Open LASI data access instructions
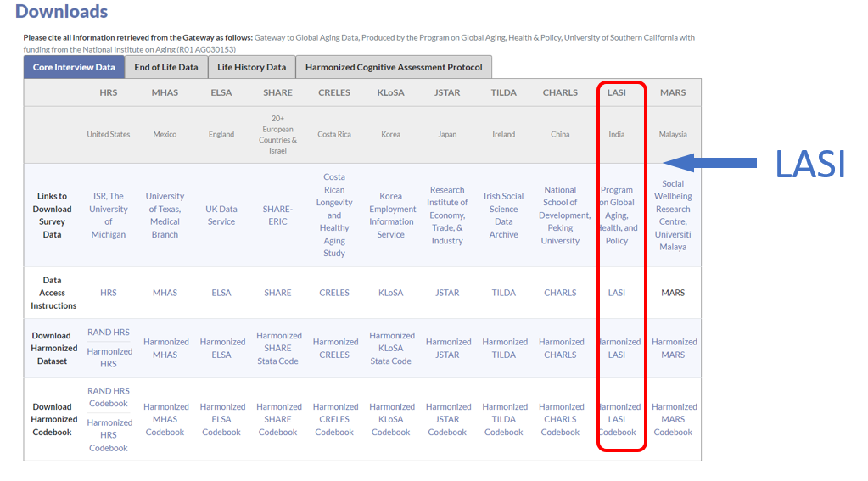 tap(617, 293)
